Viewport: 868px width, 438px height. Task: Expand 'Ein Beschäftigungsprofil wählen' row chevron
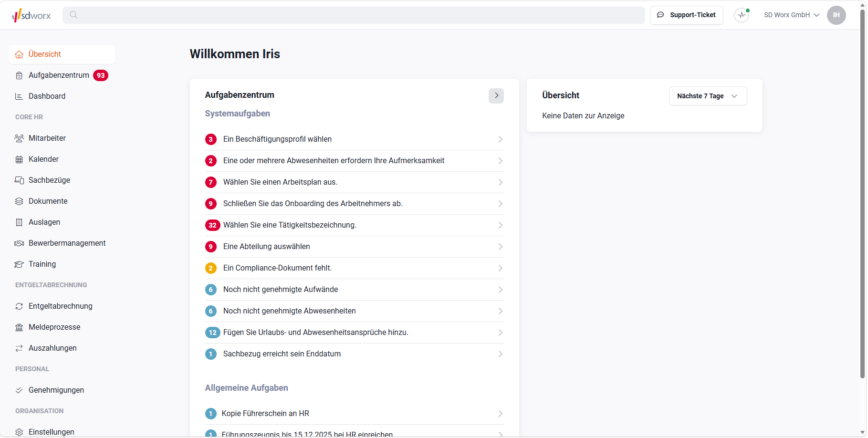[500, 139]
